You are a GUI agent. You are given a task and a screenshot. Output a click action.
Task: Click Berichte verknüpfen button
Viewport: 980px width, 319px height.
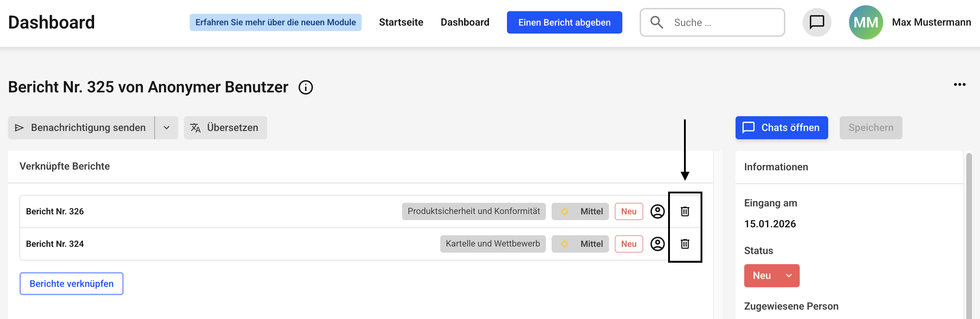71,284
